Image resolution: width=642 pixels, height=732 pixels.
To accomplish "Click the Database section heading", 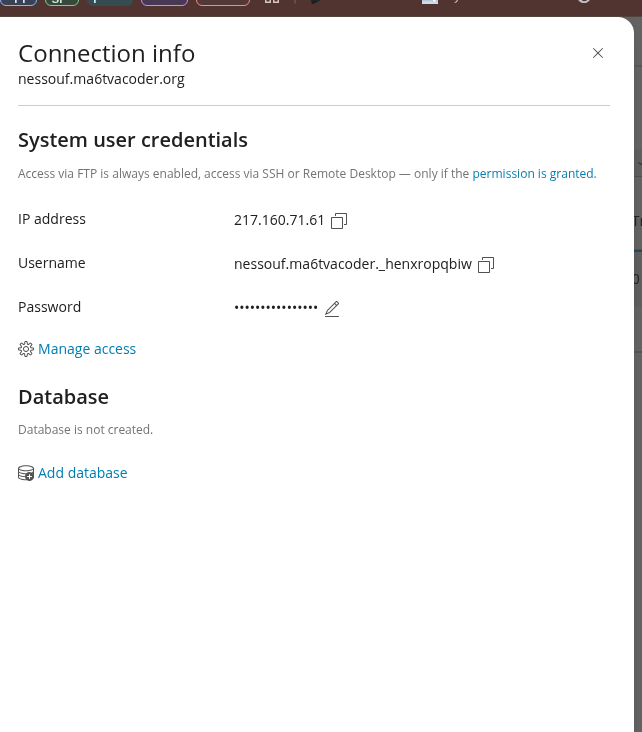I will pos(63,397).
